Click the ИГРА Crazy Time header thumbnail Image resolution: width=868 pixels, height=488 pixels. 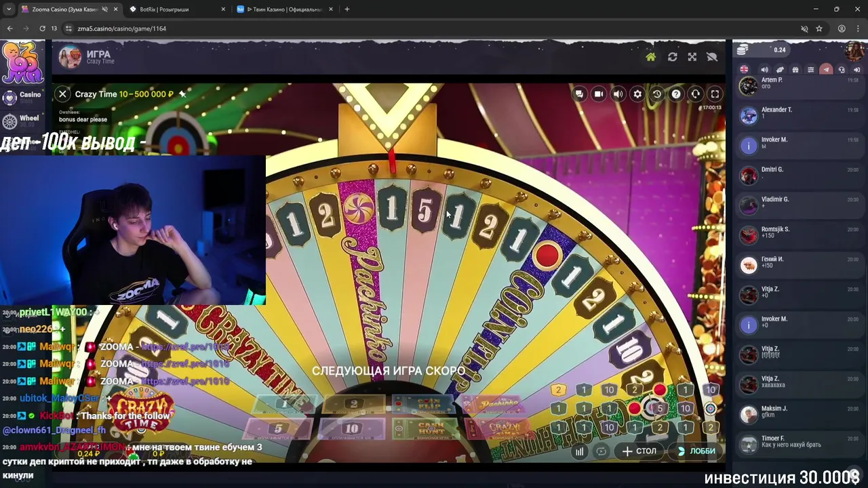70,58
